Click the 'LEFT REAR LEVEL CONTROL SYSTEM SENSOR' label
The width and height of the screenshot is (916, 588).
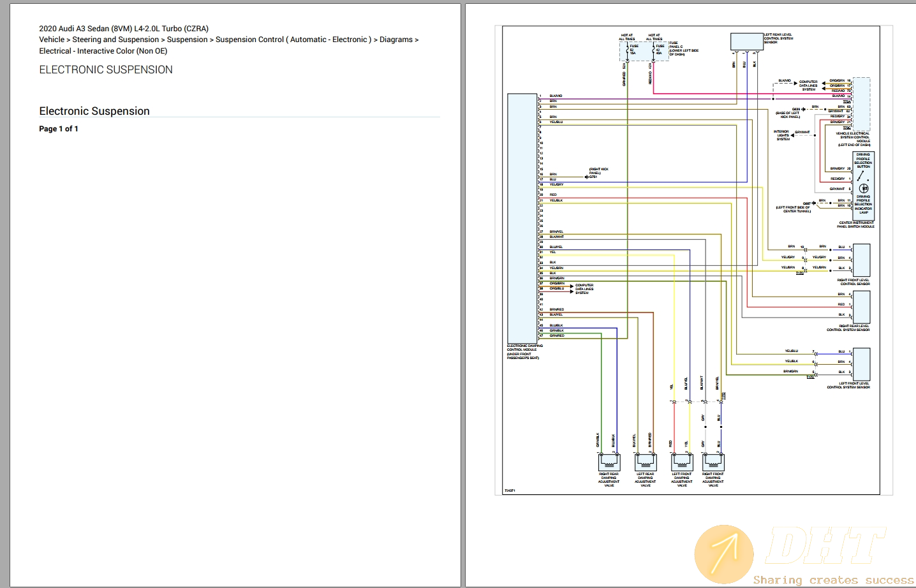click(779, 38)
